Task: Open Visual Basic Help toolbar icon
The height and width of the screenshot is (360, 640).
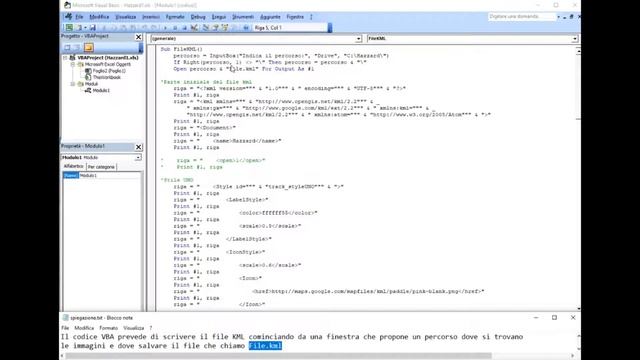Action: pyautogui.click(x=246, y=28)
